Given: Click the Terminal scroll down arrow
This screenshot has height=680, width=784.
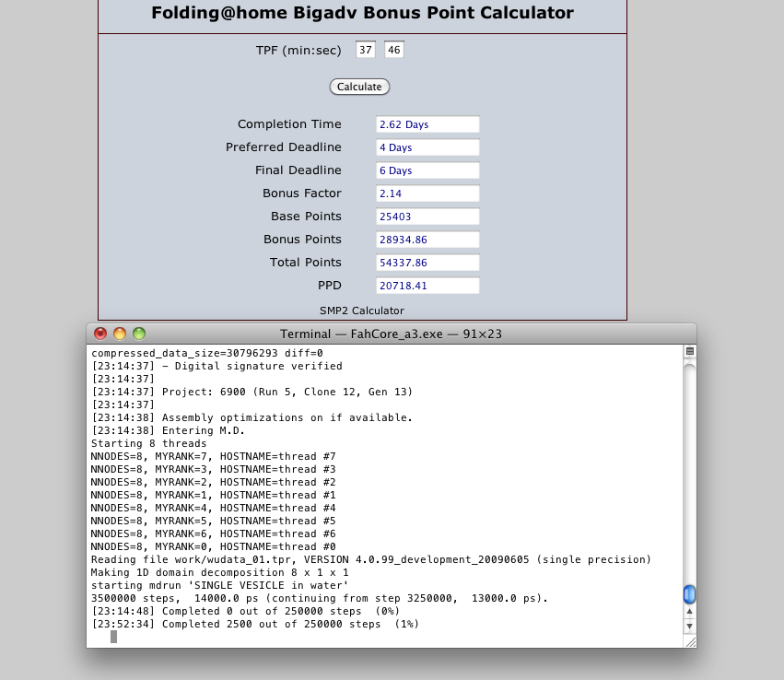Looking at the screenshot, I should click(689, 626).
